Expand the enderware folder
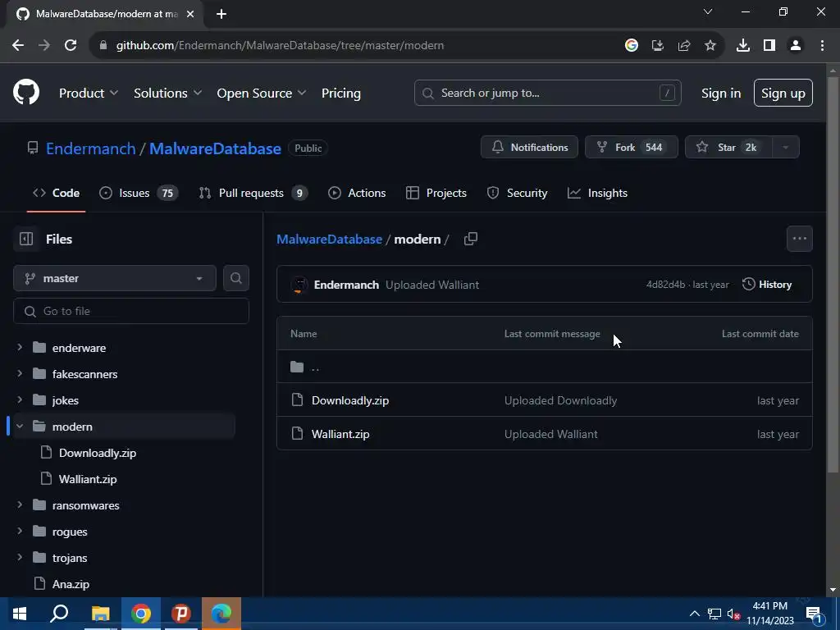This screenshot has height=630, width=840. point(20,348)
